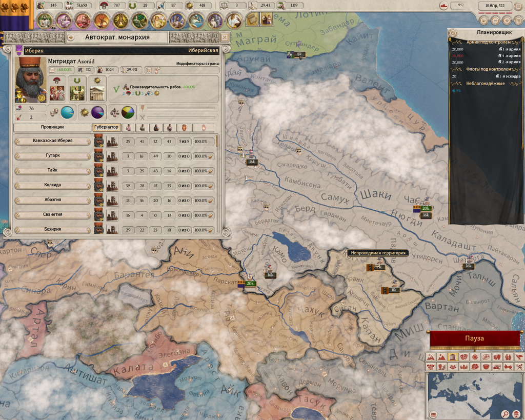Open the Планировщик gear settings
Image resolution: width=525 pixels, height=420 pixels.
click(453, 33)
